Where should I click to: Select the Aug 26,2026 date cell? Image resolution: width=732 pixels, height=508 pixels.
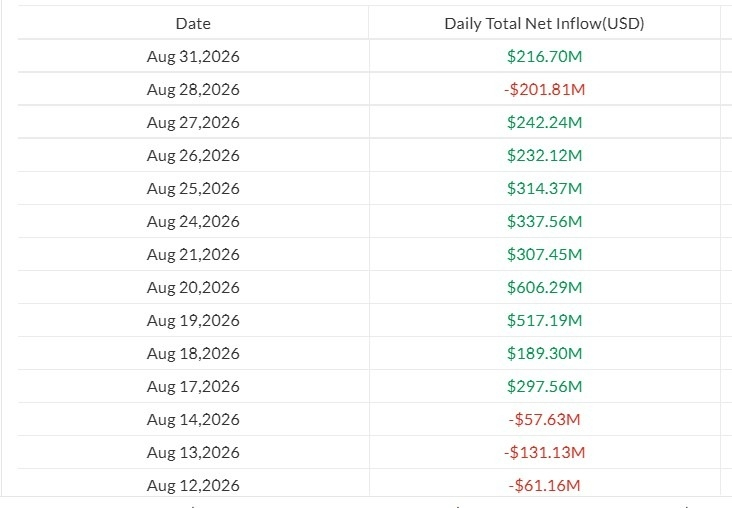coord(193,155)
